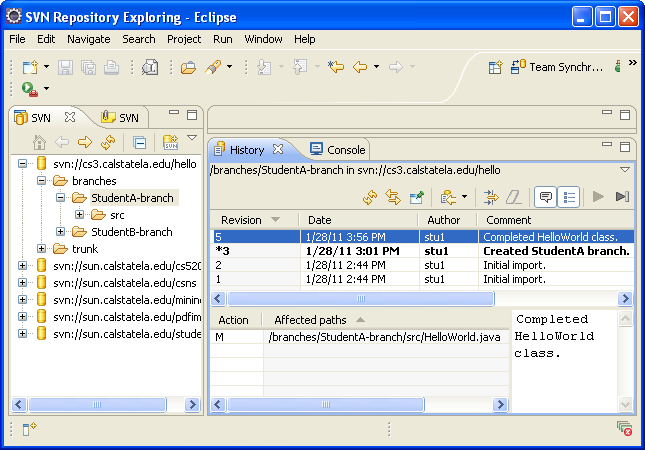Screen dimensions: 645x450
Task: Click Open Perspective icon at top right
Action: click(495, 67)
